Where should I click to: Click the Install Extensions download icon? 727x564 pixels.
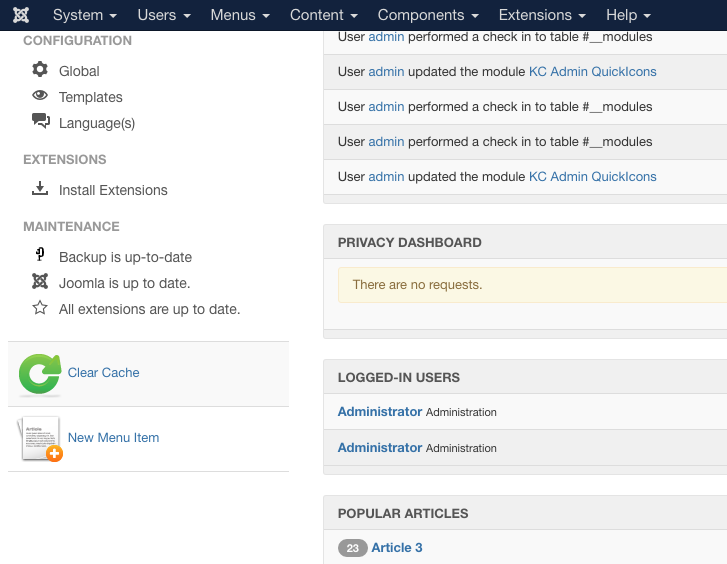click(x=40, y=188)
